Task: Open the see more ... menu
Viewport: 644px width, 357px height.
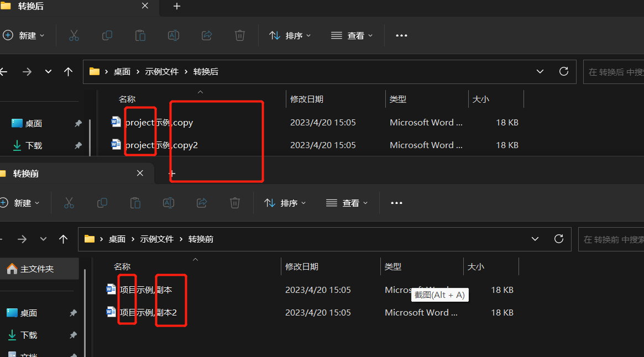Action: (x=401, y=35)
